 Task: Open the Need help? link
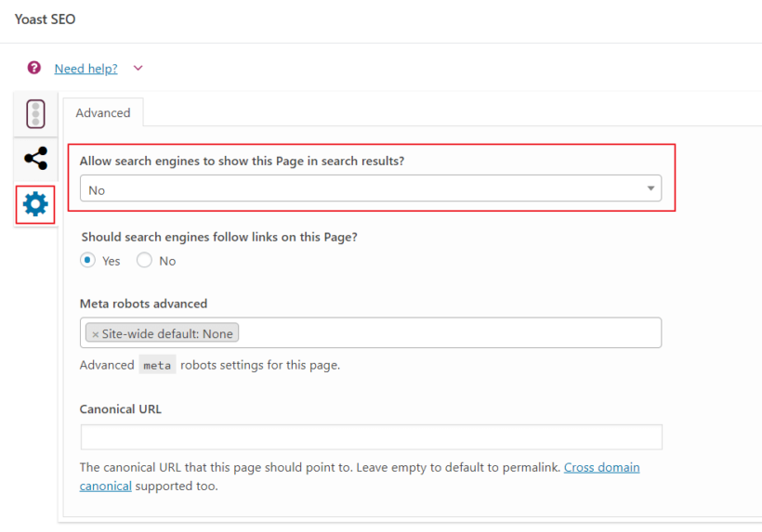tap(86, 69)
